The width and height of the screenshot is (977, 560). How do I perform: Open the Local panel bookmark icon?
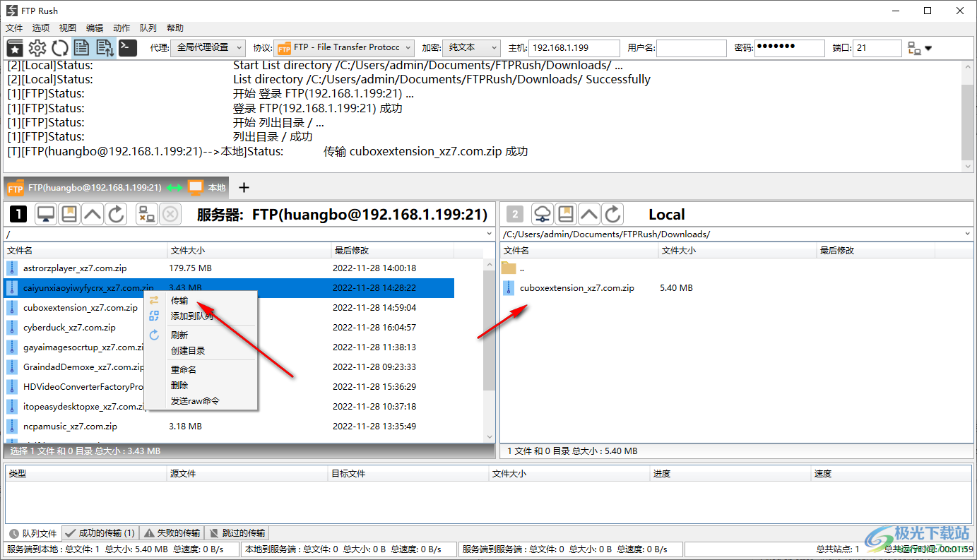[566, 214]
